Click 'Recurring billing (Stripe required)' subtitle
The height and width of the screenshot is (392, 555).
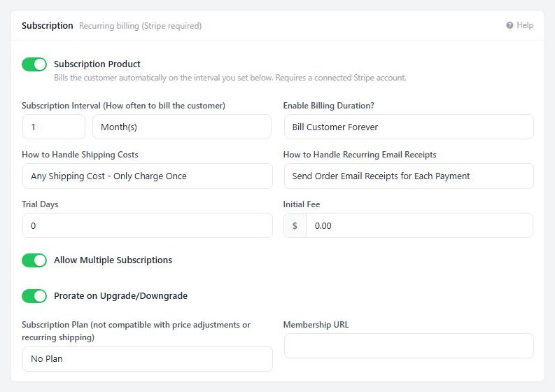click(x=140, y=26)
